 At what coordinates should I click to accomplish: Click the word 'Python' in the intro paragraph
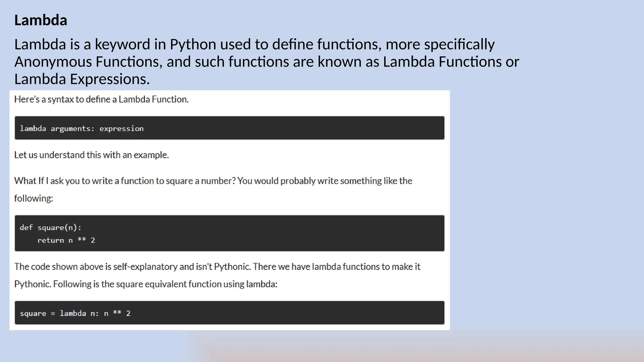pyautogui.click(x=192, y=45)
